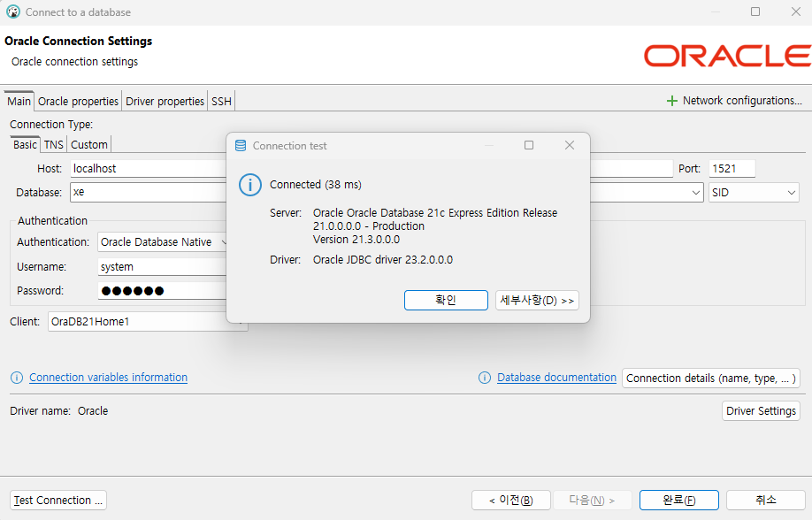Maximize the Connection test dialog
812x520 pixels.
tap(529, 145)
